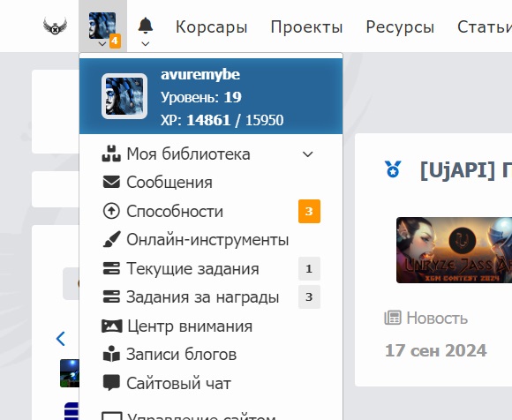Viewport: 512px width, 420px height.
Task: Open the [UjAPI] article title
Action: click(466, 169)
